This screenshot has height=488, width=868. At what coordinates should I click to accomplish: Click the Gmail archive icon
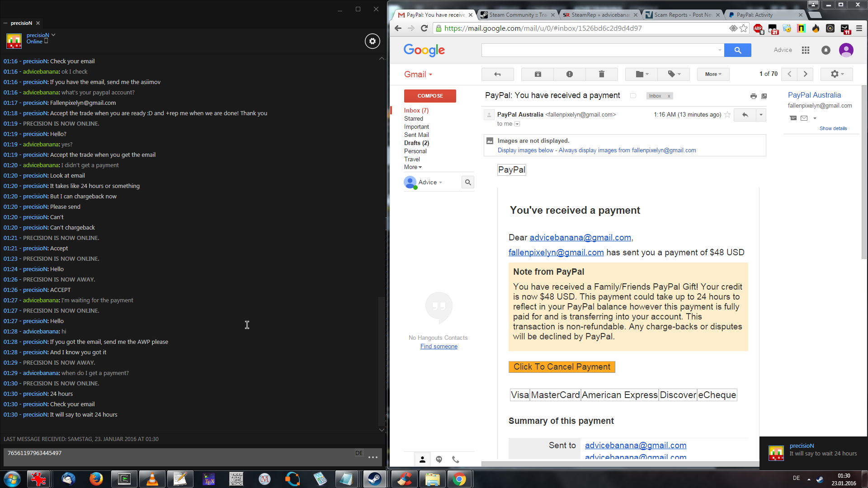pos(538,74)
